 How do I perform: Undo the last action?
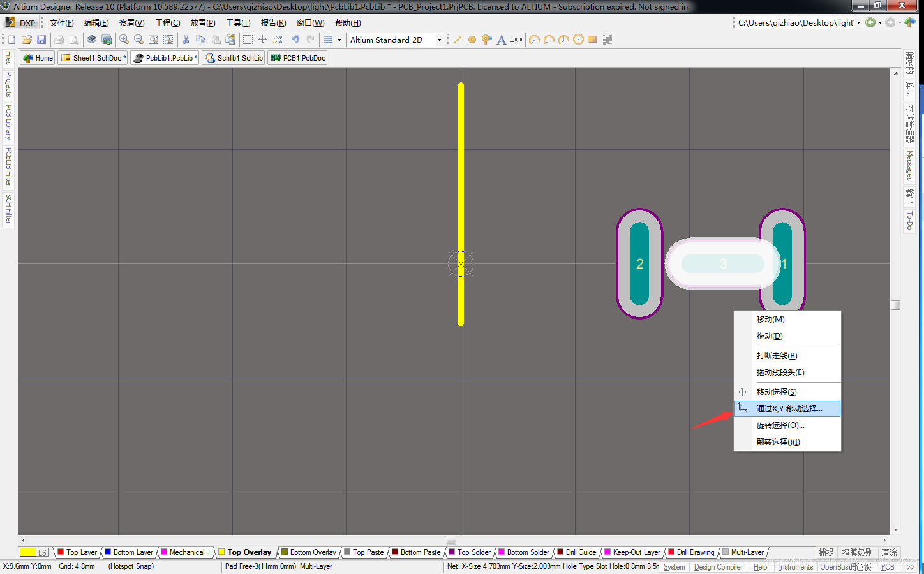(x=295, y=40)
